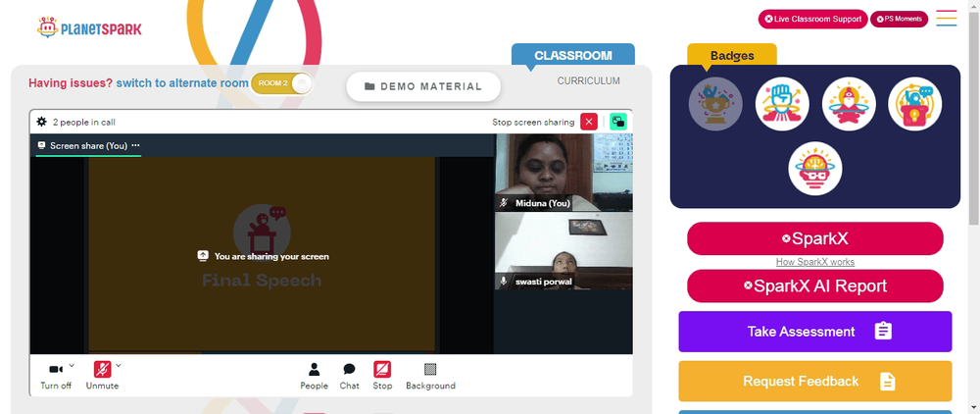The image size is (980, 414).
Task: Open the hamburger menu icon
Action: 947,18
